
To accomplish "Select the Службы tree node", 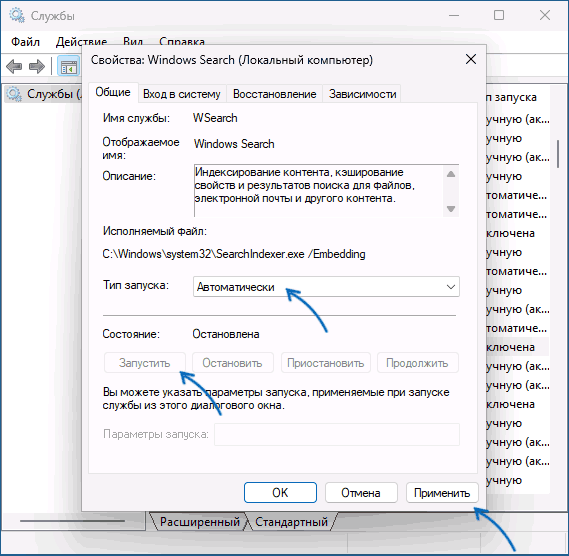I will point(43,94).
